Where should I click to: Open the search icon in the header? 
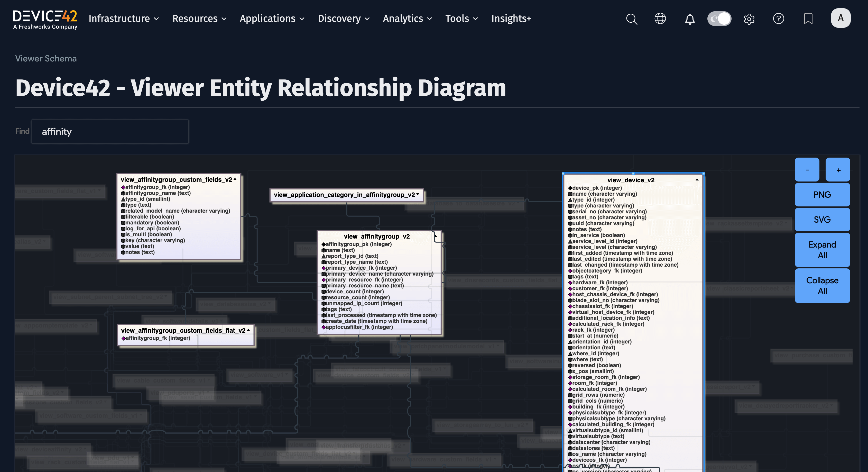point(631,19)
